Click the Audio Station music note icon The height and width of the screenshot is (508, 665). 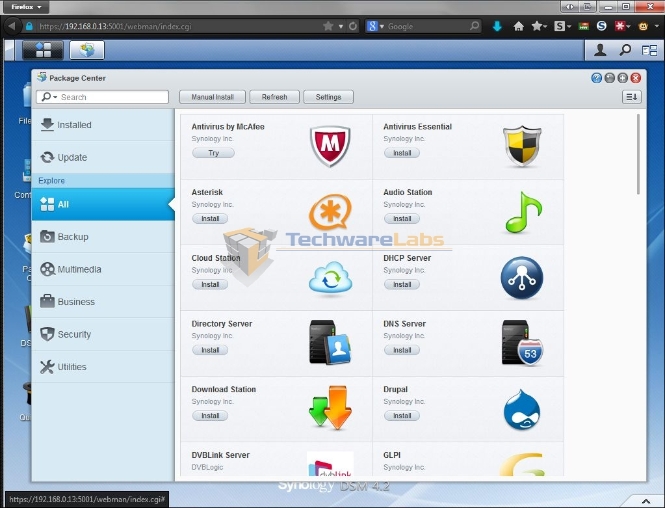(x=523, y=212)
